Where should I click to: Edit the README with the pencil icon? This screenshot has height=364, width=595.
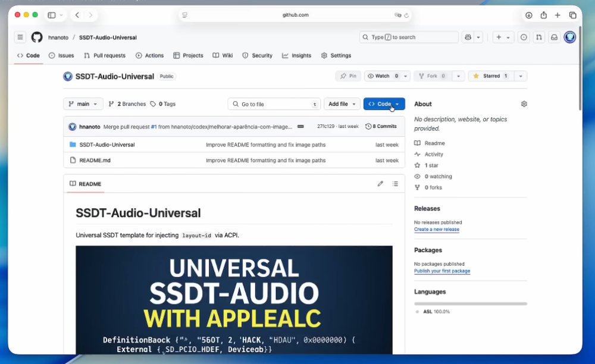(x=380, y=184)
